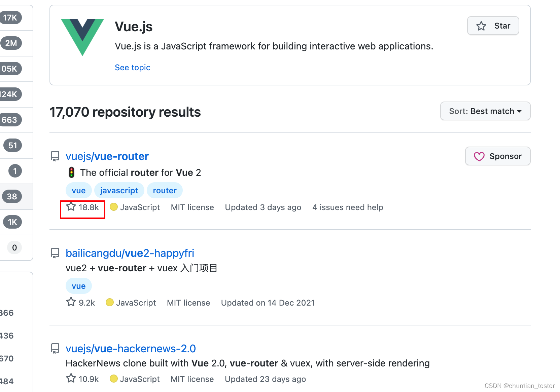This screenshot has width=560, height=392.
Task: Click the Sponsor button for vue-router
Action: (x=497, y=156)
